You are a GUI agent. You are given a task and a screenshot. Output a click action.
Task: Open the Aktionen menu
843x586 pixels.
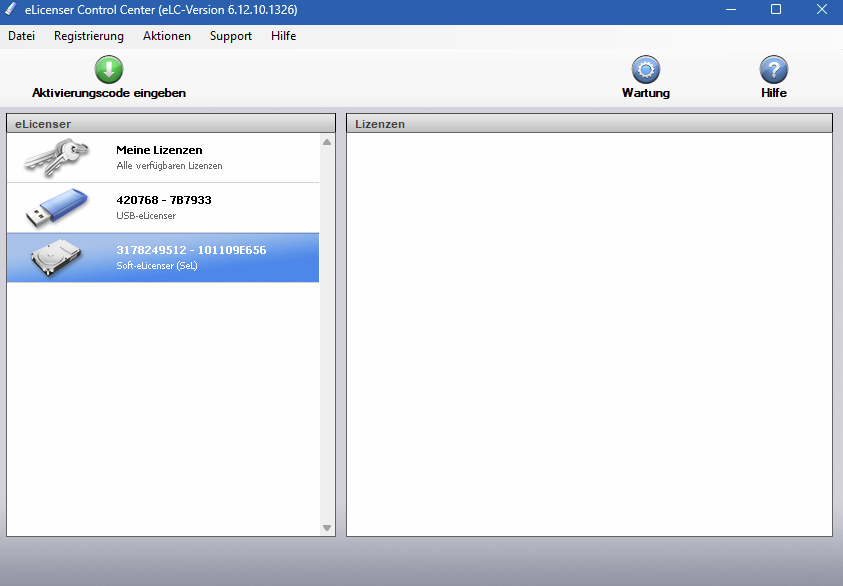[x=167, y=36]
